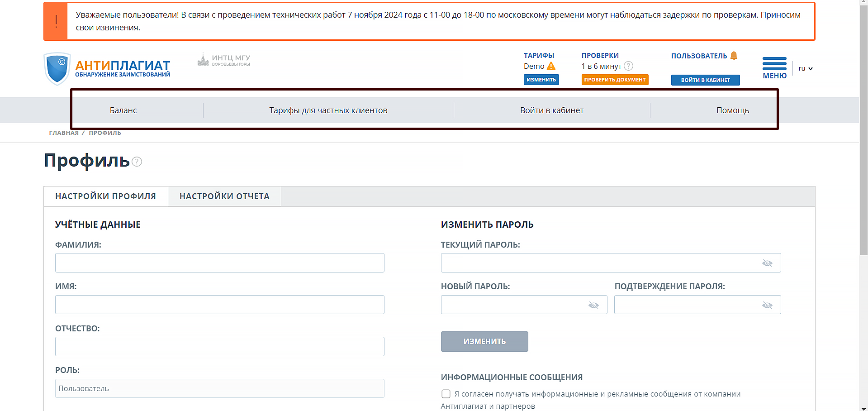
Task: Click the page vertical scrollbar thumb
Action: (x=863, y=130)
